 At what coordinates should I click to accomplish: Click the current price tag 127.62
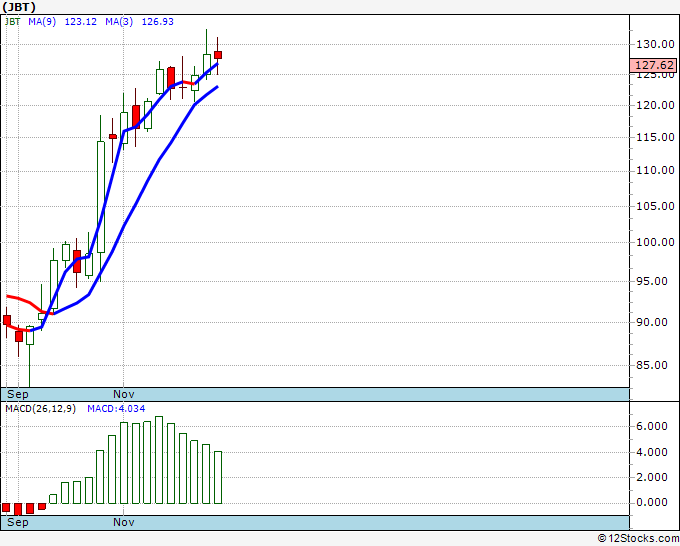tap(653, 65)
